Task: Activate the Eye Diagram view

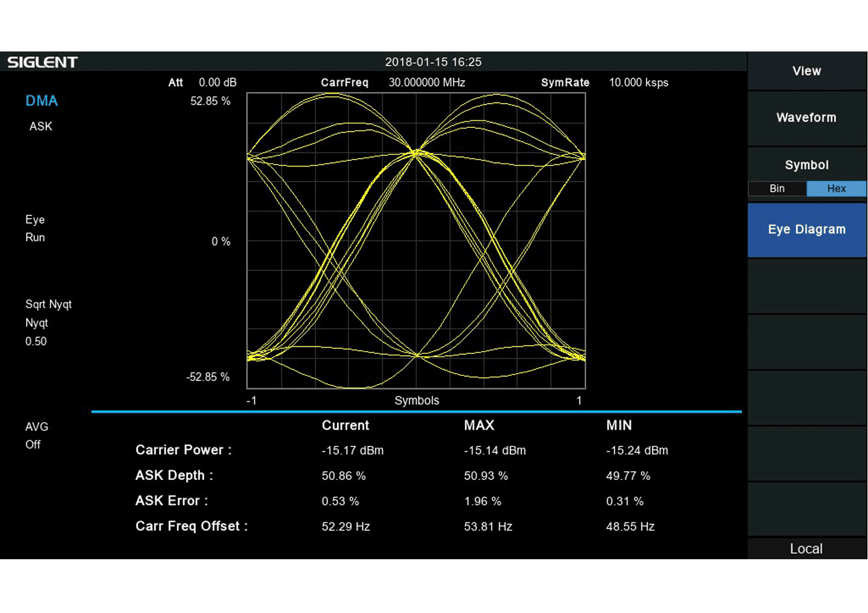Action: 807,230
